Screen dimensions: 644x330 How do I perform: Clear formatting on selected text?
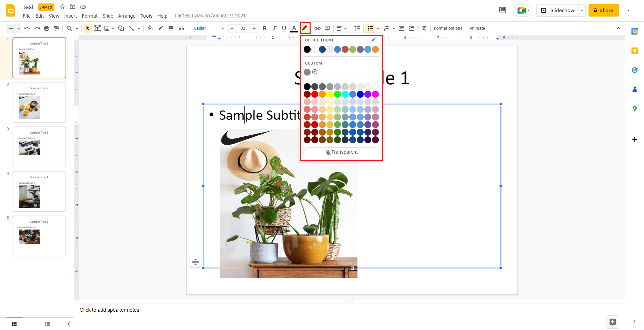click(424, 28)
